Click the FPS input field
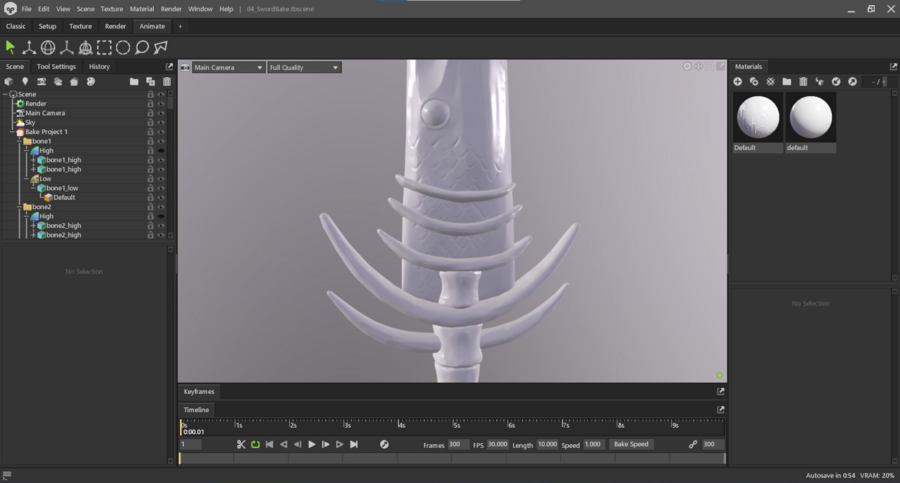 point(498,444)
